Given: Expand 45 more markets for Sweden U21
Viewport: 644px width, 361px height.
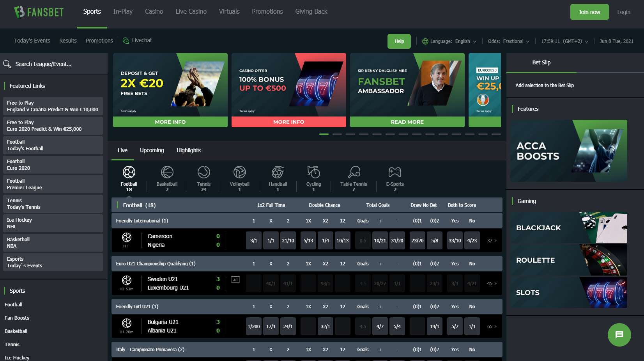Looking at the screenshot, I should click(492, 284).
